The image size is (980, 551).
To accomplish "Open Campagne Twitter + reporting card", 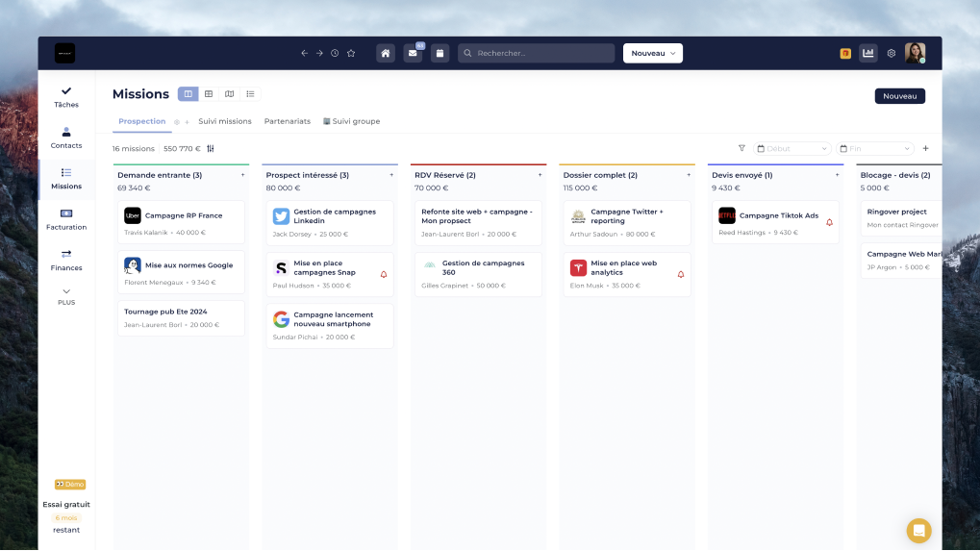I will [x=627, y=223].
